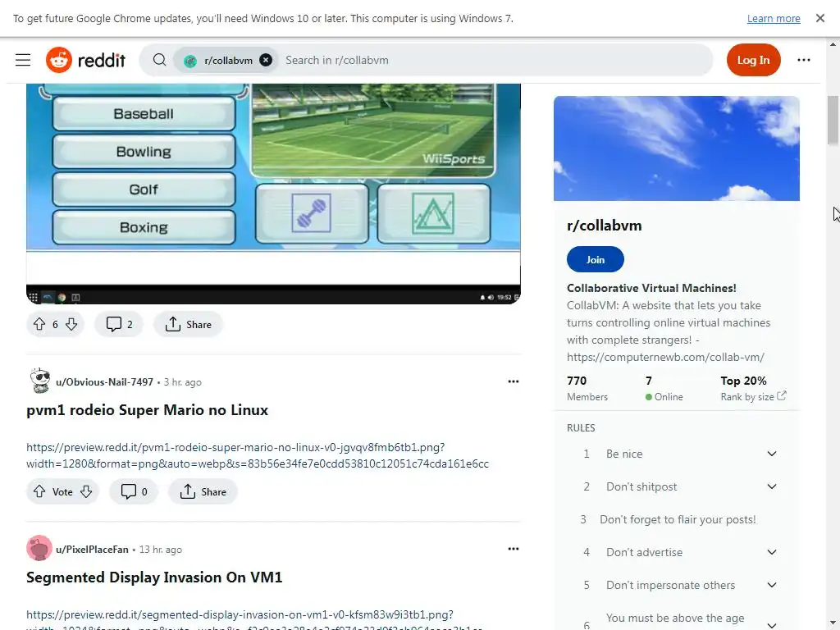Screen dimensions: 840x630
Task: Open u/PixelPlaceFan profile avatar
Action: 39,548
